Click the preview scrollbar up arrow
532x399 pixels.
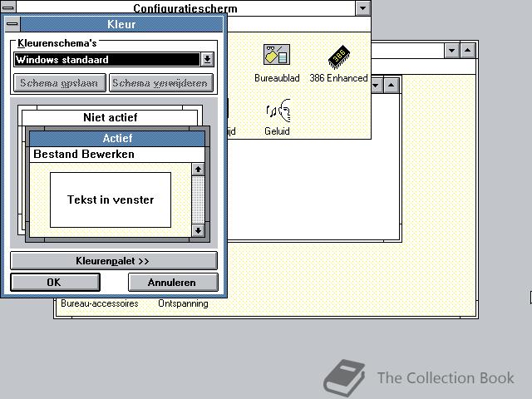point(198,170)
